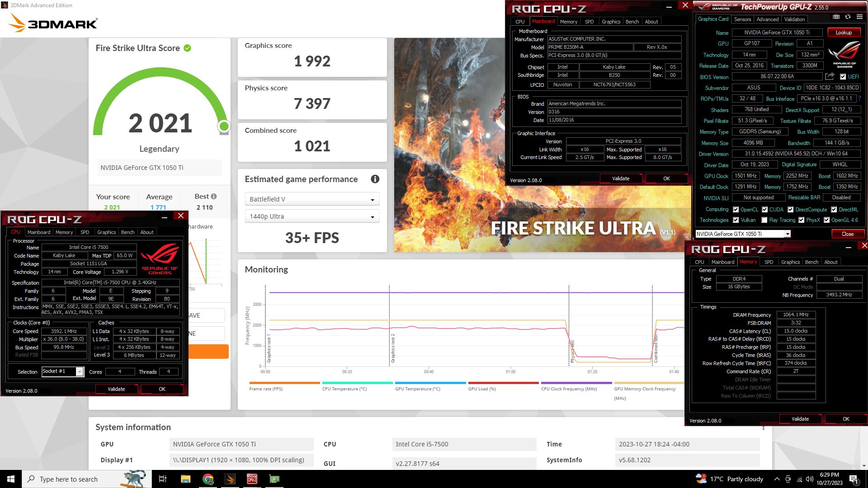Screen dimensions: 868x488
Task: Open File Explorer from taskbar
Action: [185, 479]
